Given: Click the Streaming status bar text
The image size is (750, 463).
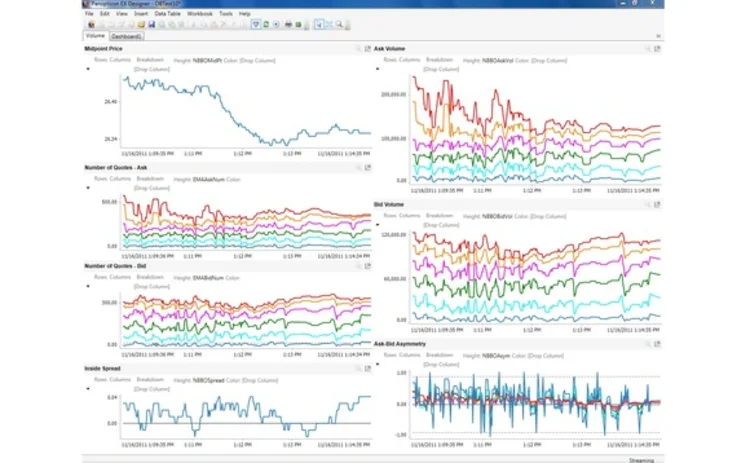Looking at the screenshot, I should point(641,460).
